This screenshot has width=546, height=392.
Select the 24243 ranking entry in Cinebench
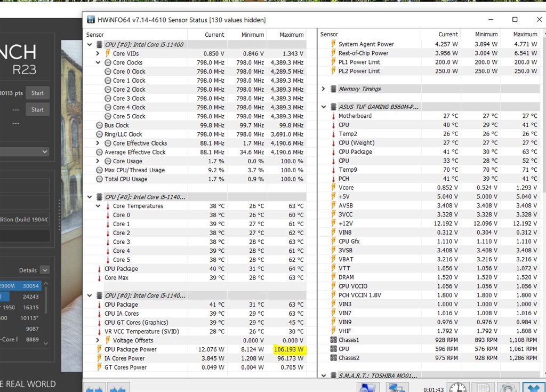(30, 297)
